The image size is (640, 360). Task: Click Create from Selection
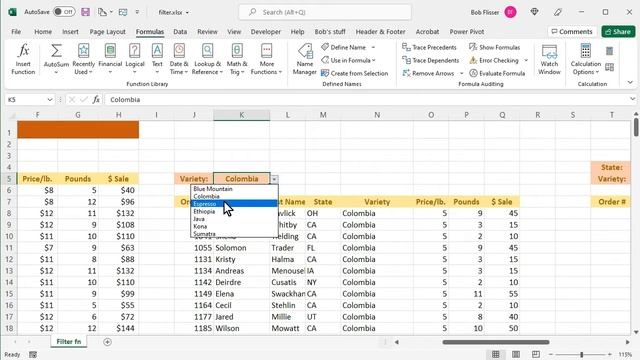(x=354, y=73)
